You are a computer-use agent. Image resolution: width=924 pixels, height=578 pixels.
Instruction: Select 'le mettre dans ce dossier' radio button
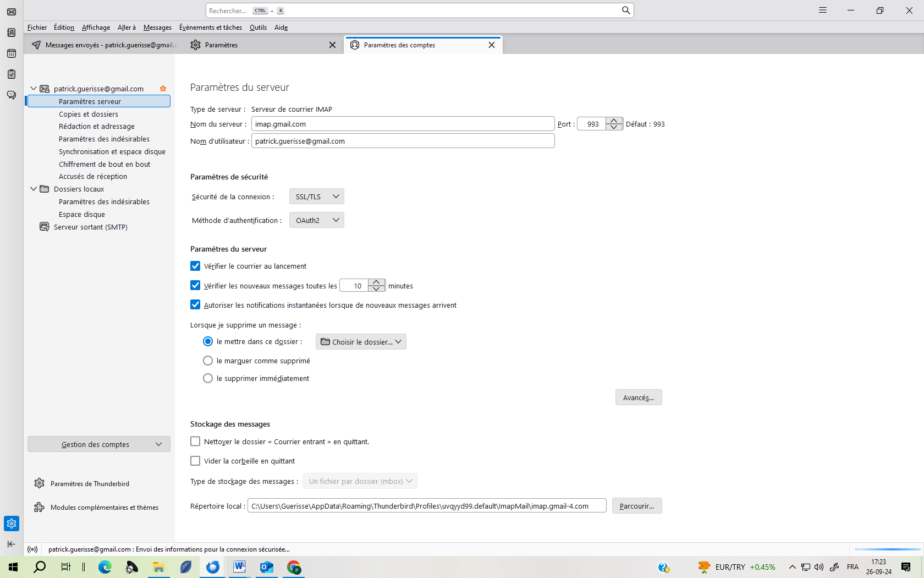tap(208, 341)
